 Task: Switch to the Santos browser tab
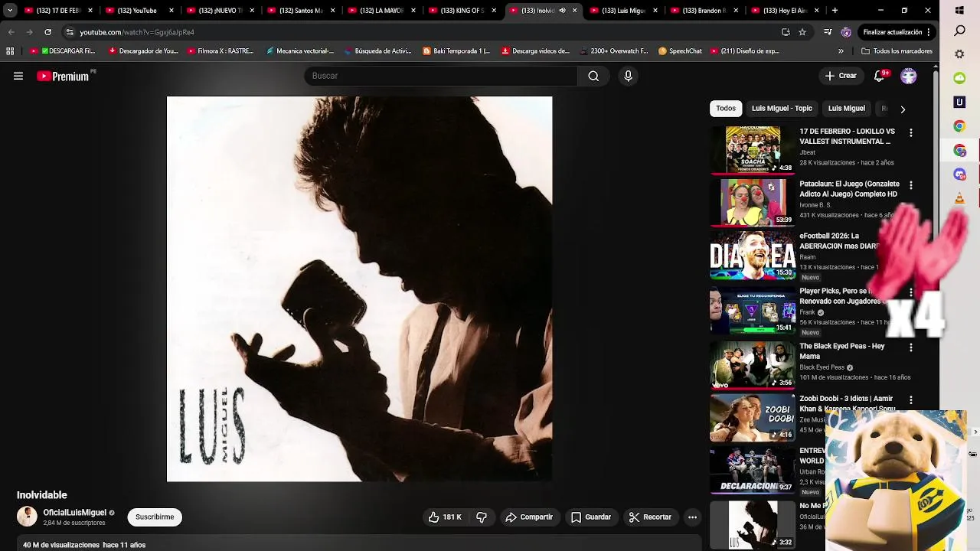(300, 11)
